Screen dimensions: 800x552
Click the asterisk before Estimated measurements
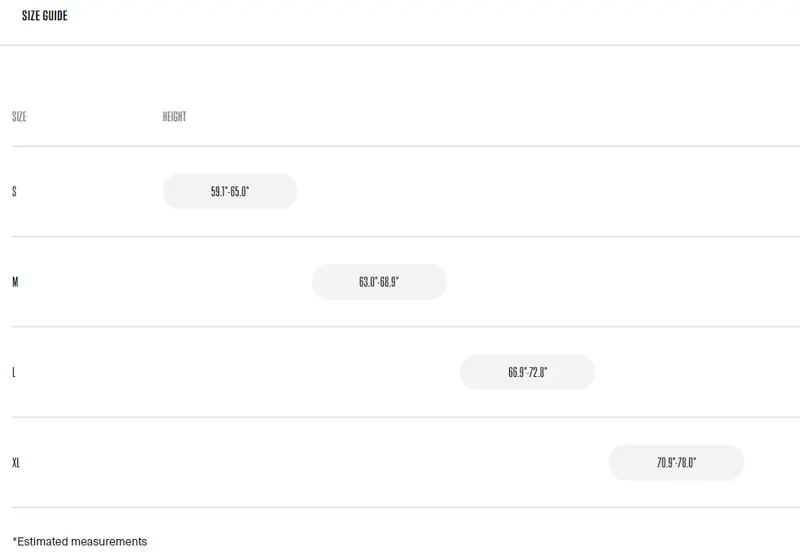[x=15, y=540]
